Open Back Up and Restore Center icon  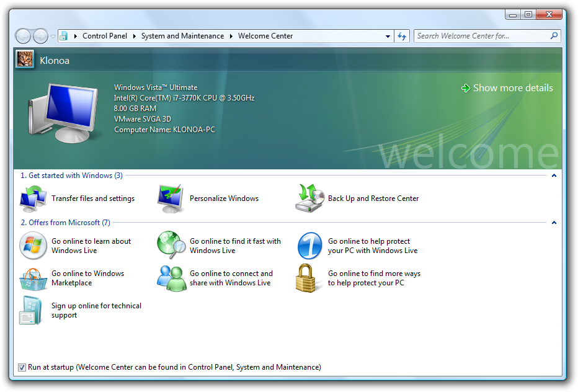click(310, 198)
